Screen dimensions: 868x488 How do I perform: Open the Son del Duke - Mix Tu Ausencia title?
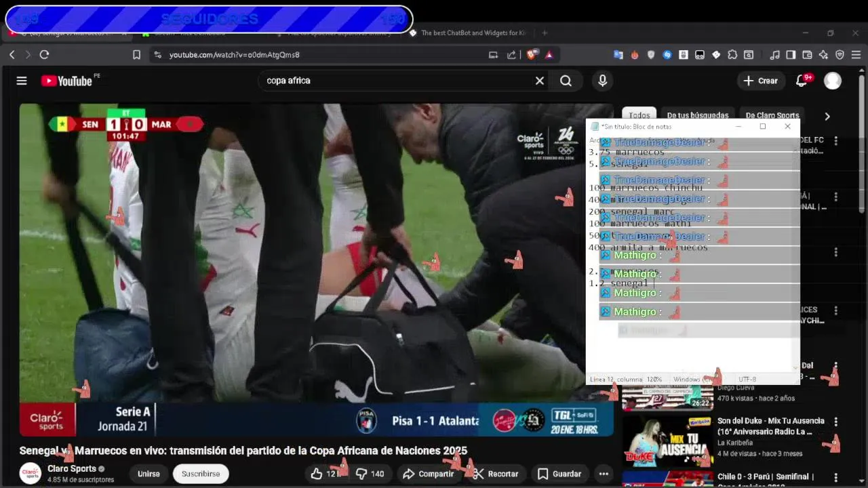771,426
